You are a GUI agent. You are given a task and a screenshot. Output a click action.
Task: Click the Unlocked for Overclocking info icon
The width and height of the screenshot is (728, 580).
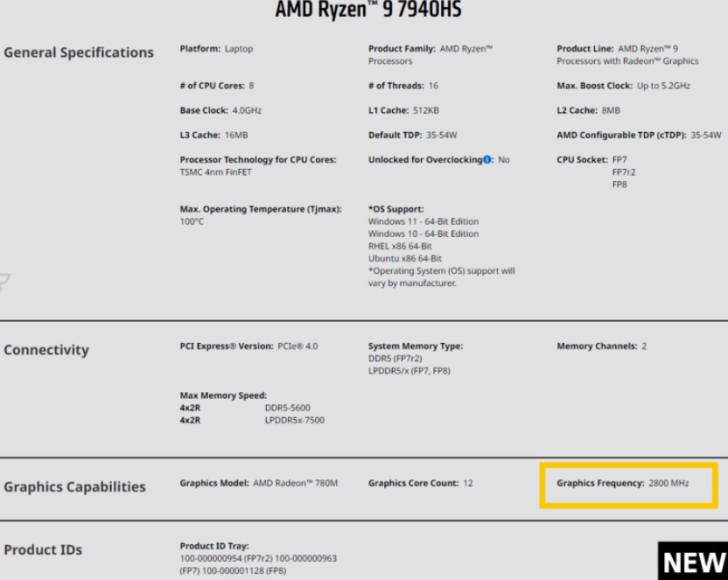pos(487,159)
